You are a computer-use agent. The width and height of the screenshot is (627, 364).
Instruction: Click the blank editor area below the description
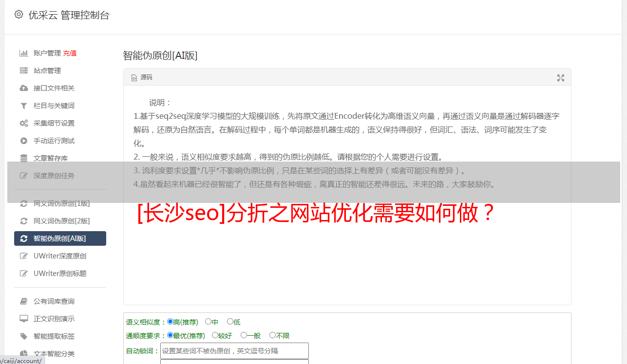[347, 263]
